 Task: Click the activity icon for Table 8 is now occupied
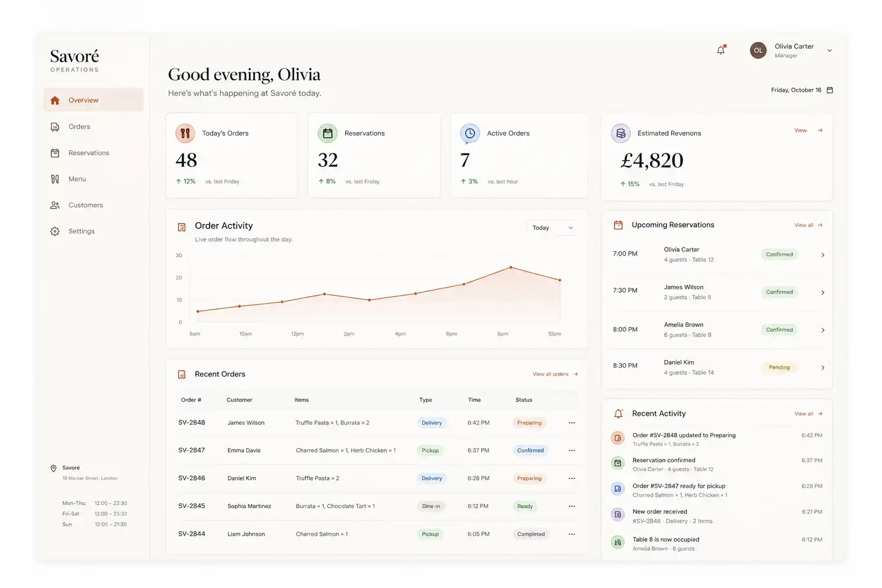618,542
